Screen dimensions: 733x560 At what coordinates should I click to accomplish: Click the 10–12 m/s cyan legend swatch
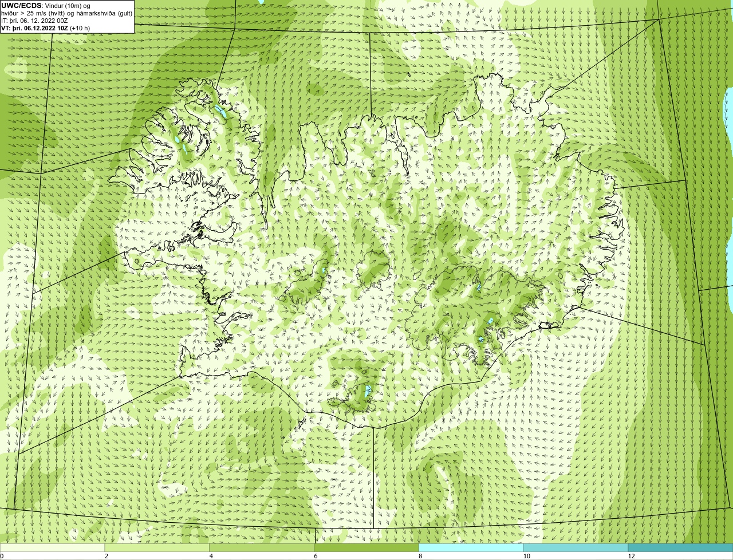(x=576, y=547)
